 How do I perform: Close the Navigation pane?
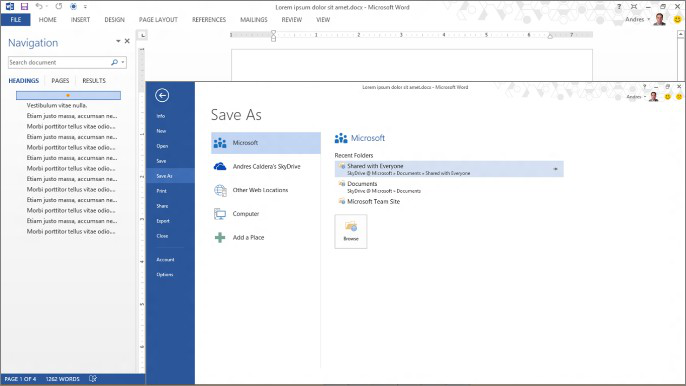[x=127, y=41]
